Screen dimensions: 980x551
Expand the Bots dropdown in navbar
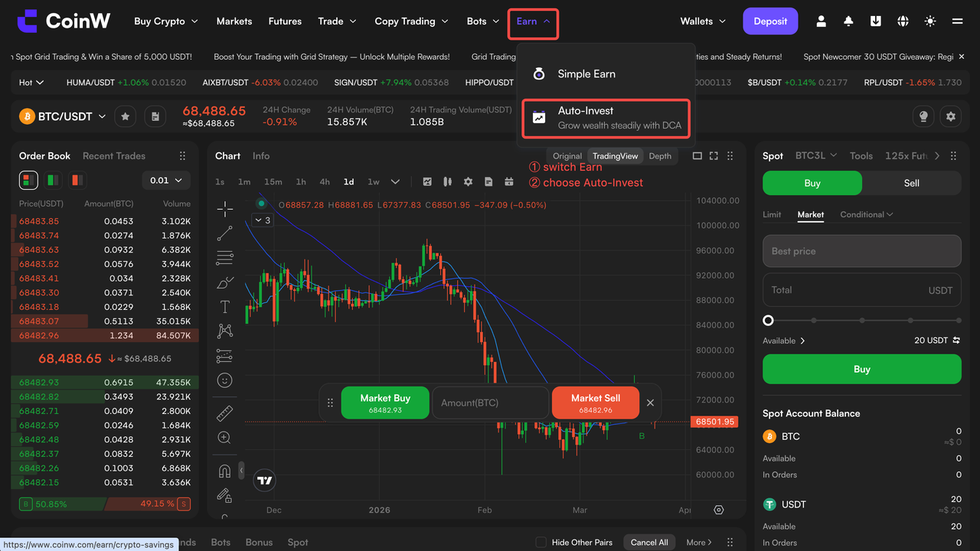[483, 21]
